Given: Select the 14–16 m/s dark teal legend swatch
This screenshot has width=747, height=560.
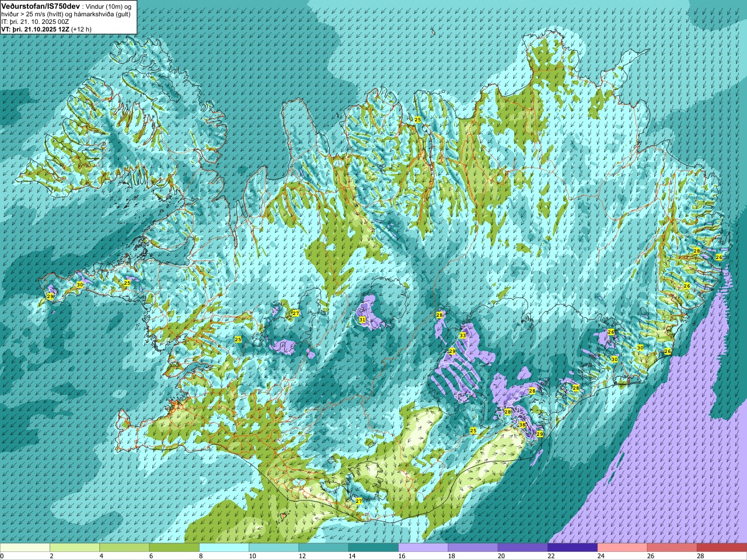Looking at the screenshot, I should click(x=373, y=548).
